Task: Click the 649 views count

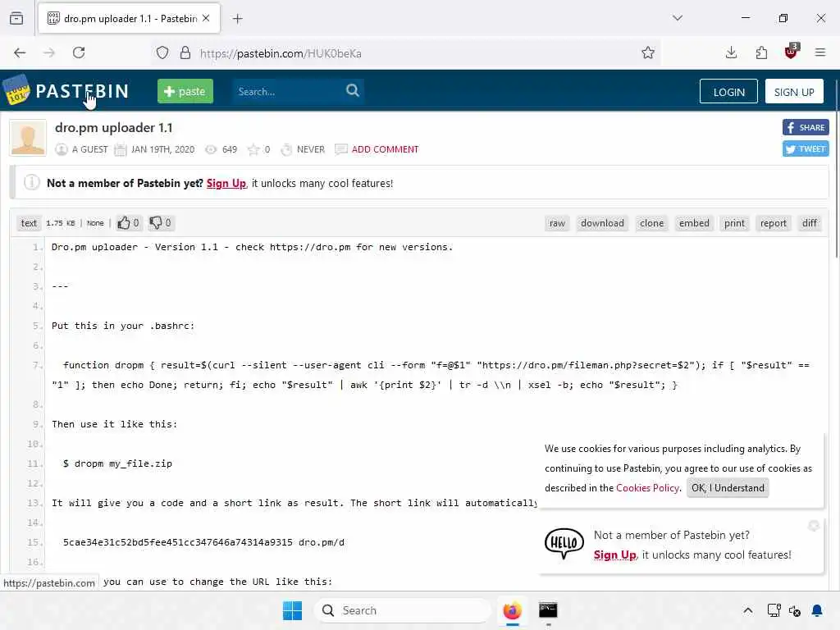Action: (x=230, y=149)
